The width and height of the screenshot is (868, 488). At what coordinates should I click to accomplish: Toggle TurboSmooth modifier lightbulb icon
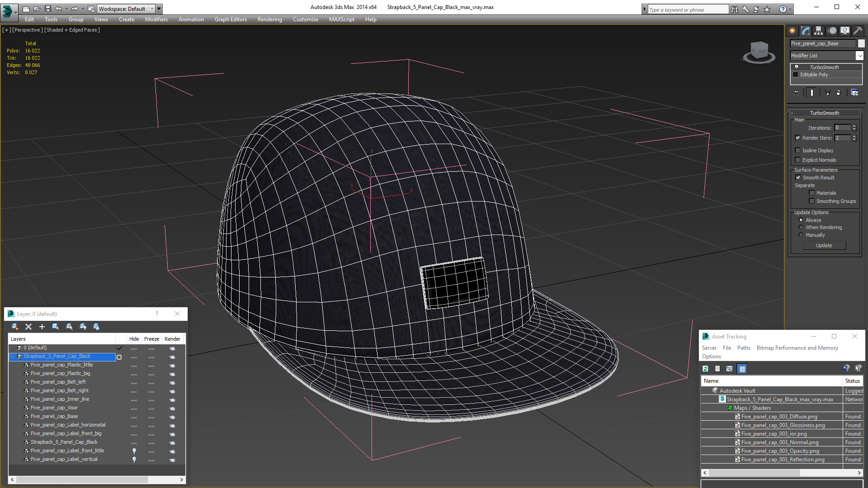pyautogui.click(x=797, y=67)
